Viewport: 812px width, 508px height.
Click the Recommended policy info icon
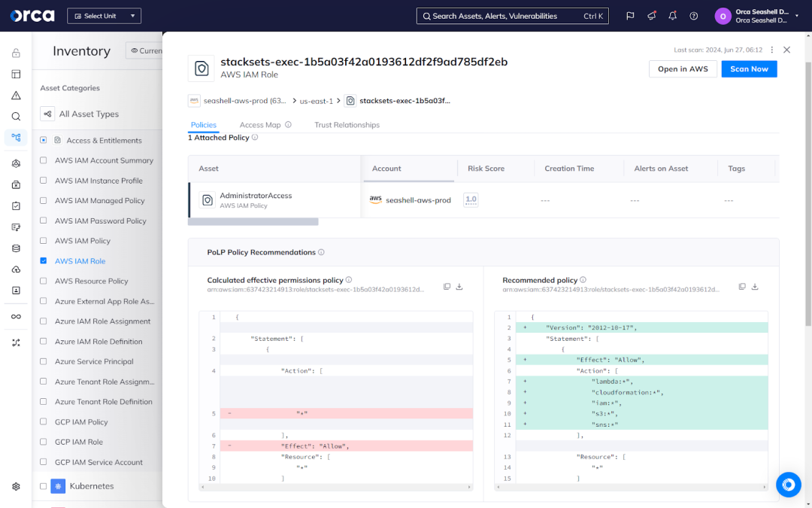(583, 280)
